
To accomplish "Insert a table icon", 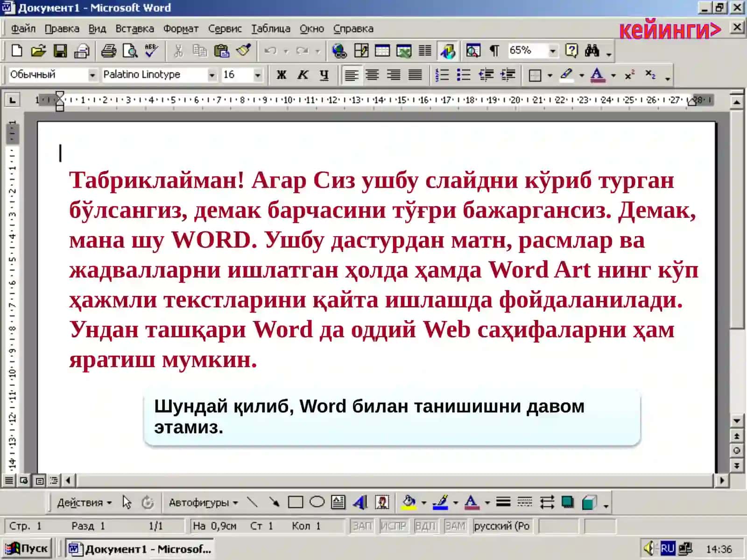I will point(382,50).
